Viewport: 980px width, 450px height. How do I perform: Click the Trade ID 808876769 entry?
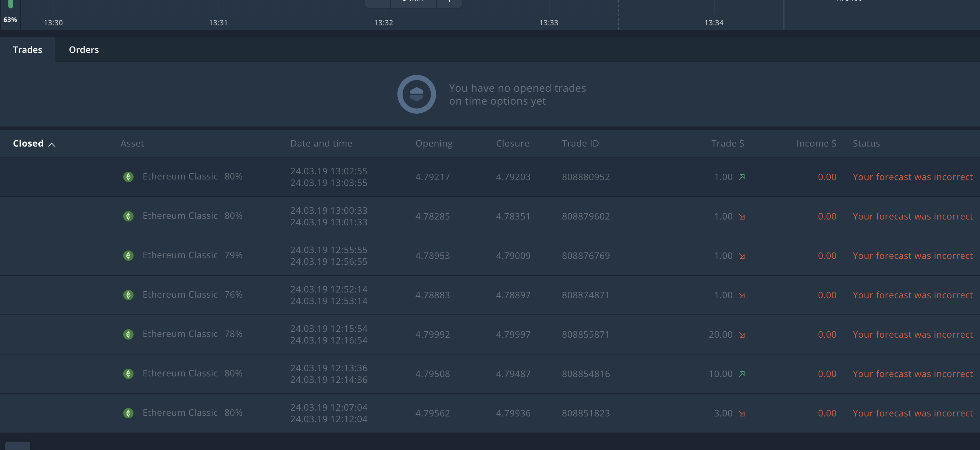[x=585, y=256]
